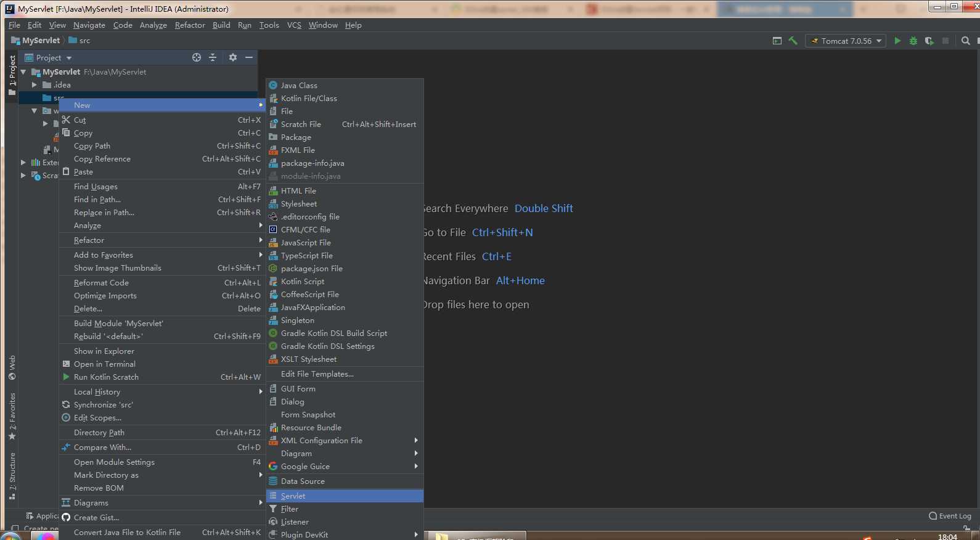Open the 7: Structure tool tab
The height and width of the screenshot is (540, 980).
click(x=12, y=476)
